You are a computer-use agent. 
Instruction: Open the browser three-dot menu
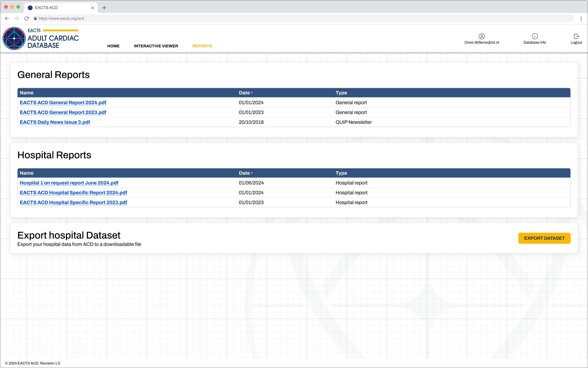(581, 18)
